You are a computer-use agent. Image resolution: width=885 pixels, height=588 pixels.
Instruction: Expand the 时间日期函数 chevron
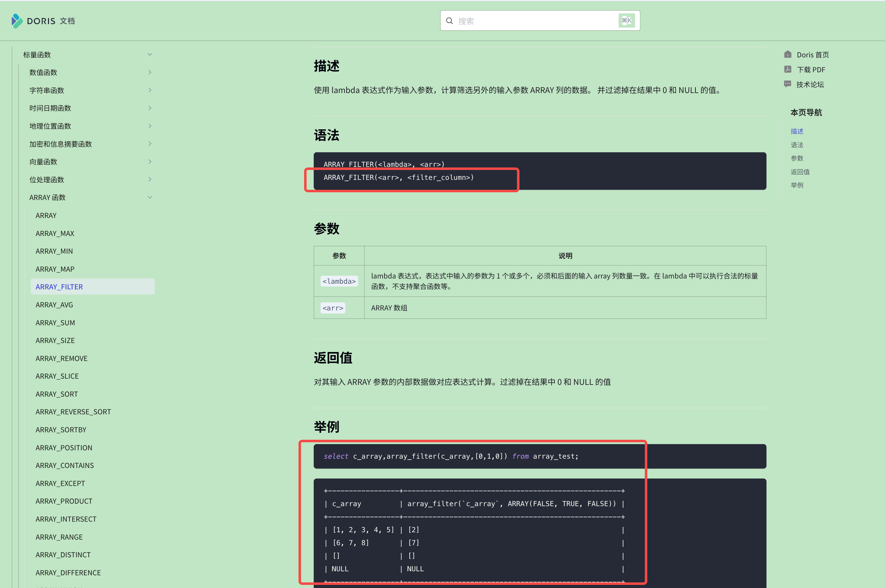tap(150, 108)
